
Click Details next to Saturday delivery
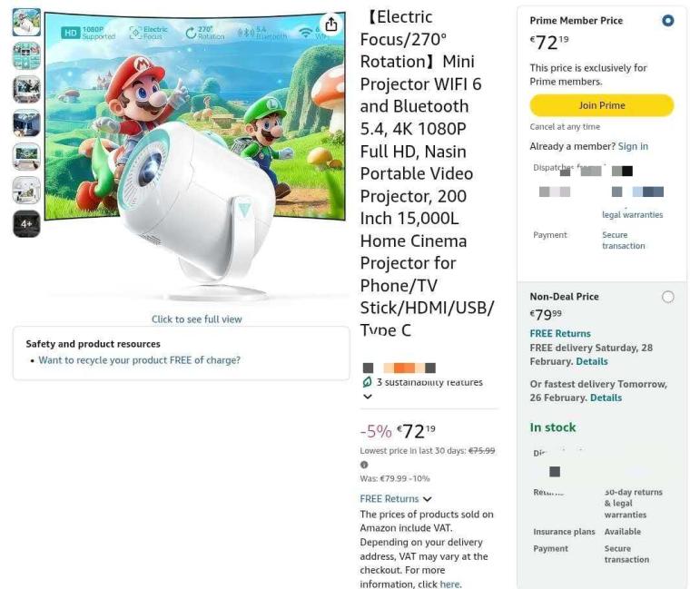pyautogui.click(x=592, y=361)
